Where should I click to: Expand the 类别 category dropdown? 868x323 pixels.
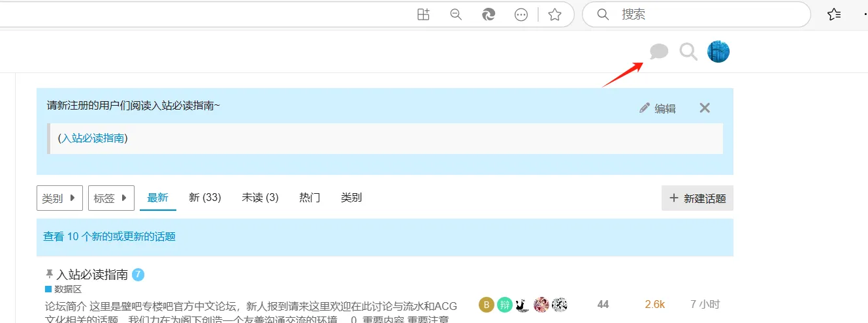tap(59, 198)
